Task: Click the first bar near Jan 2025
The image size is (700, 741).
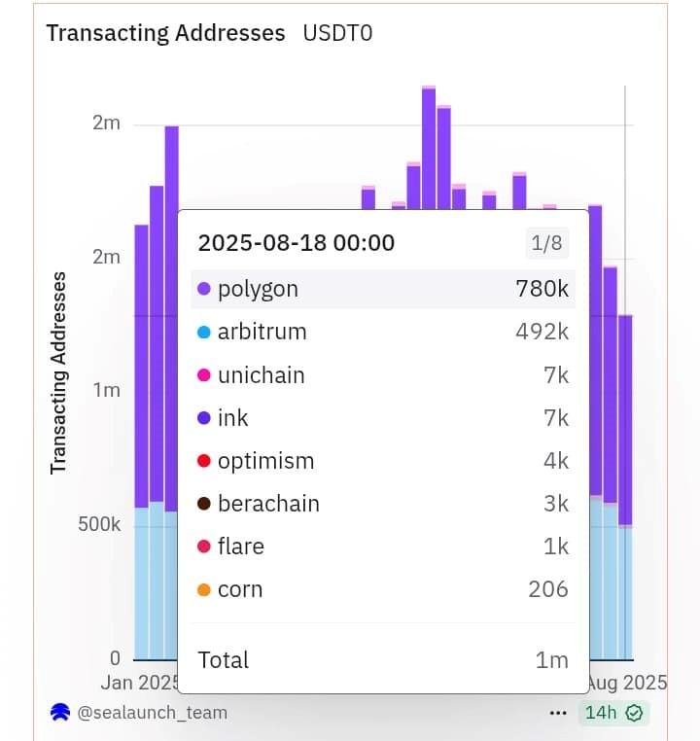Action: pyautogui.click(x=141, y=441)
